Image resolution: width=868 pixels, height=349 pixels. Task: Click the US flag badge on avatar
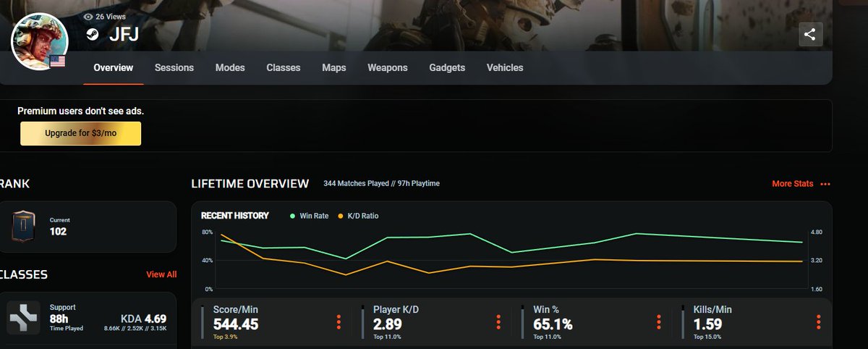[58, 62]
